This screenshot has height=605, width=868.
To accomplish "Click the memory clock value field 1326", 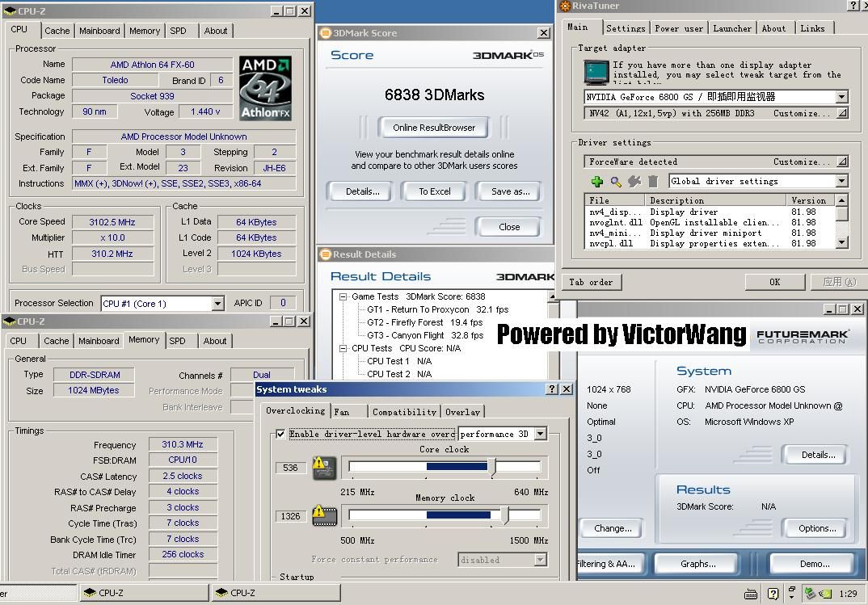I will tap(290, 516).
